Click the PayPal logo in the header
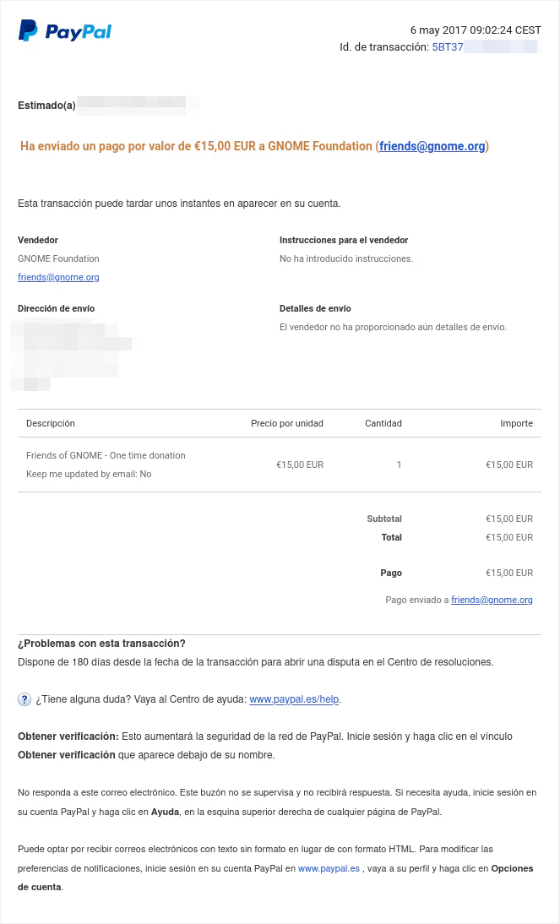The height and width of the screenshot is (924, 560). coord(65,31)
